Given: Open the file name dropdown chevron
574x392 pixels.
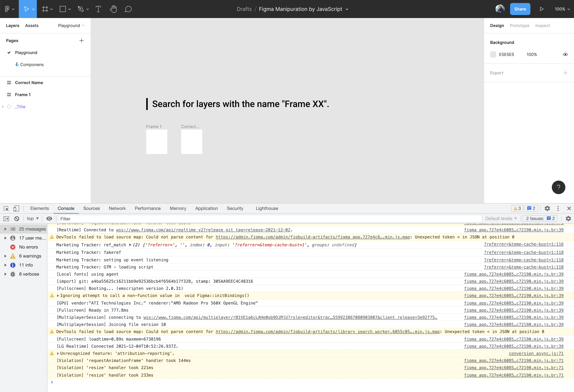Looking at the screenshot, I should (347, 9).
